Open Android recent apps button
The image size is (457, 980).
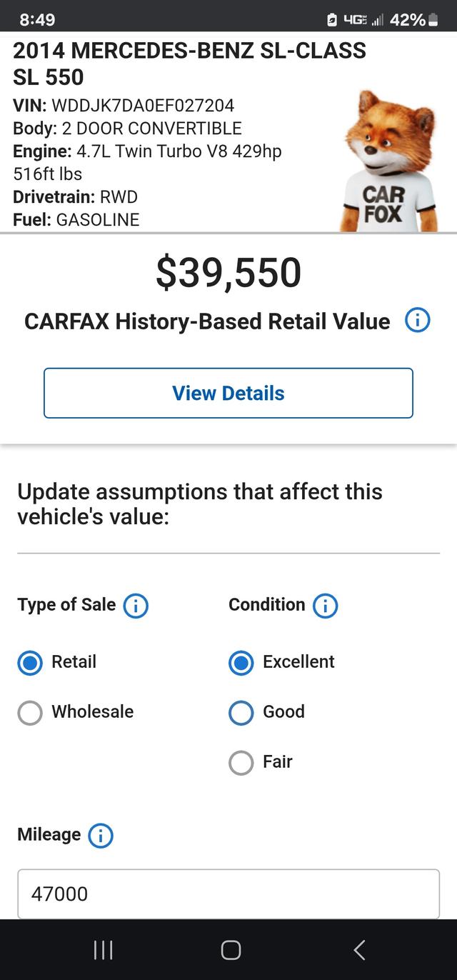[104, 949]
